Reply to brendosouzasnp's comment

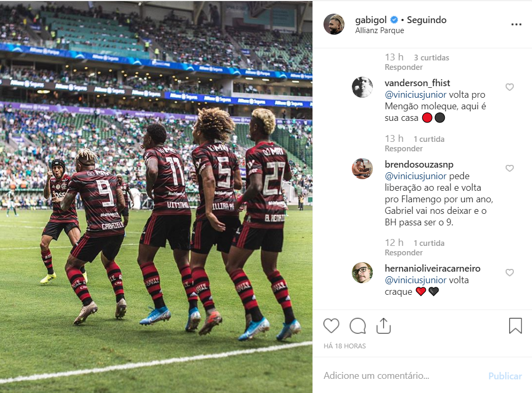(403, 253)
